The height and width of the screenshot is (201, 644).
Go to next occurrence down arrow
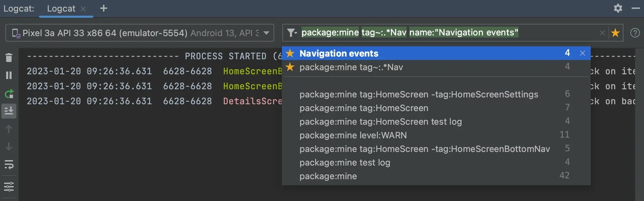tap(9, 146)
